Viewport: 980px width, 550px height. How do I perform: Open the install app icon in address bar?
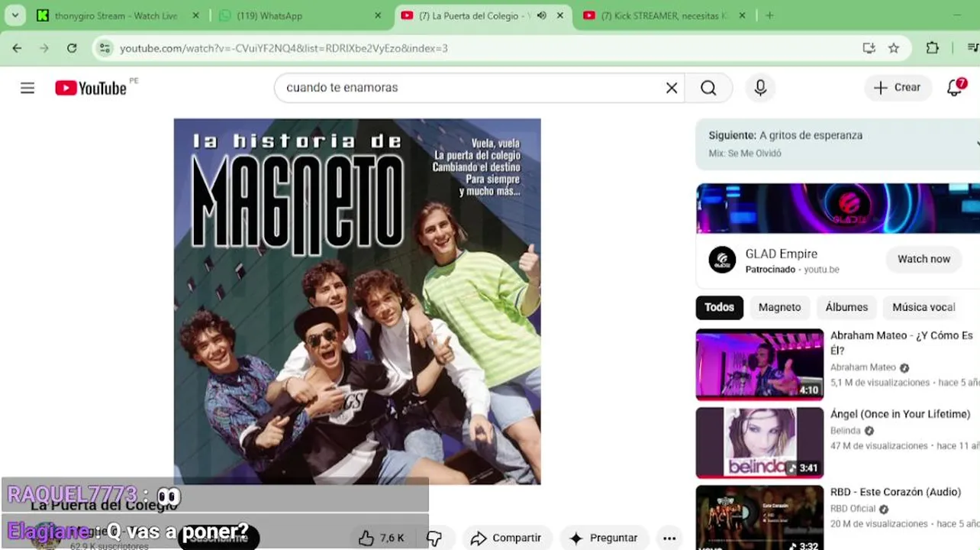869,48
